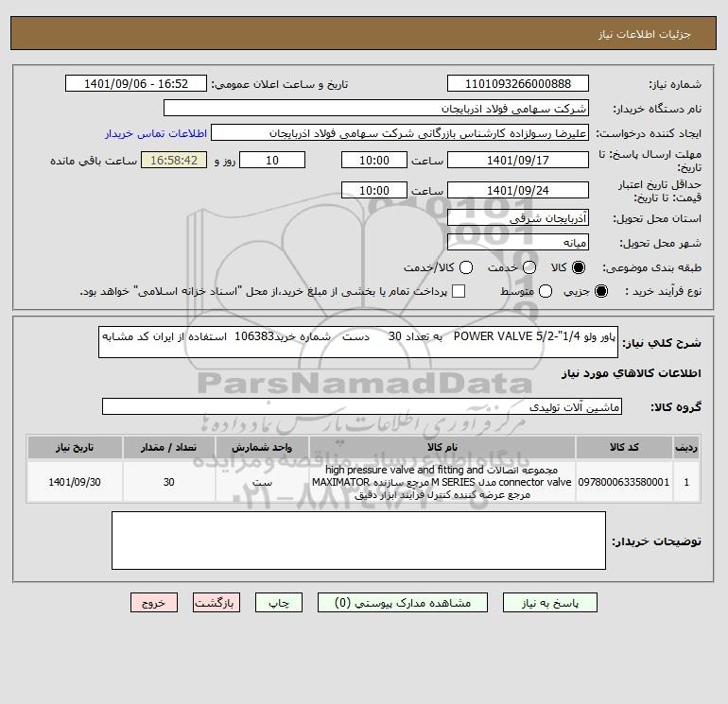Click the unit cell ست
The image size is (728, 704).
point(262,482)
